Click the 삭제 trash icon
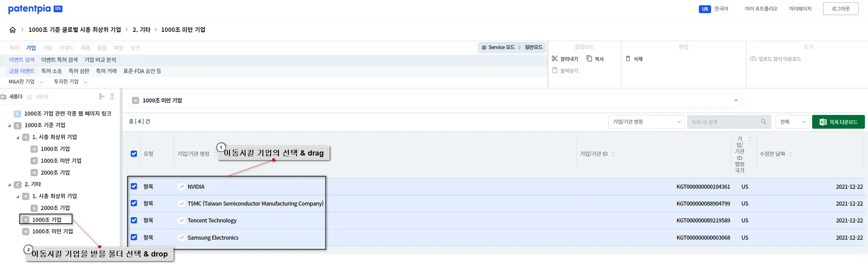Viewport: 868px width, 264px height. tap(628, 59)
